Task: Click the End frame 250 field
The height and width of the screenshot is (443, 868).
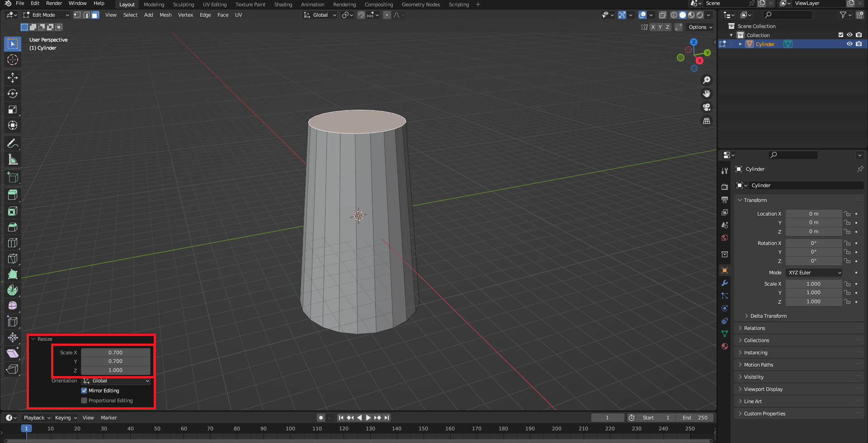Action: tap(695, 418)
